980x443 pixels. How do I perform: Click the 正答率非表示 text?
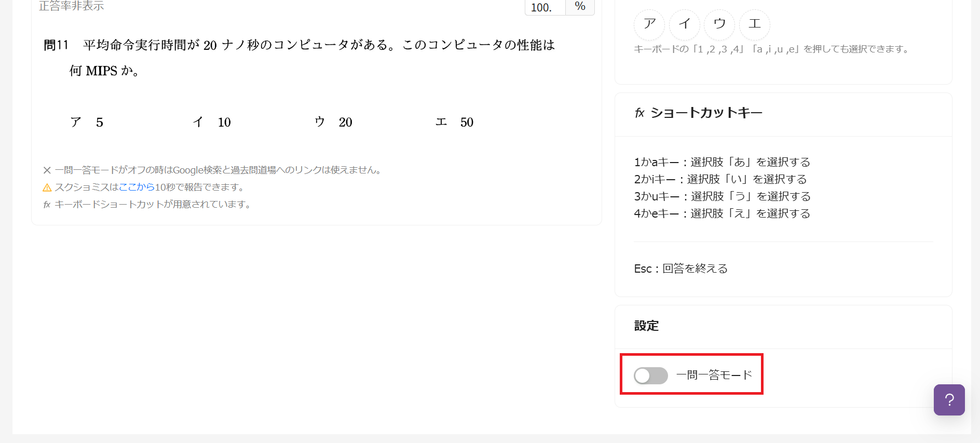[x=71, y=6]
